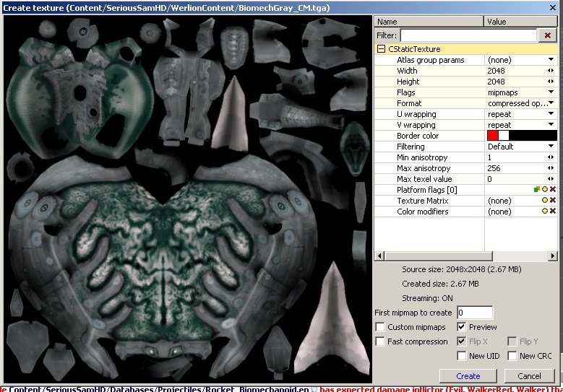Image resolution: width=563 pixels, height=392 pixels.
Task: Click the Max anisotropy stepper arrows
Action: [x=551, y=168]
